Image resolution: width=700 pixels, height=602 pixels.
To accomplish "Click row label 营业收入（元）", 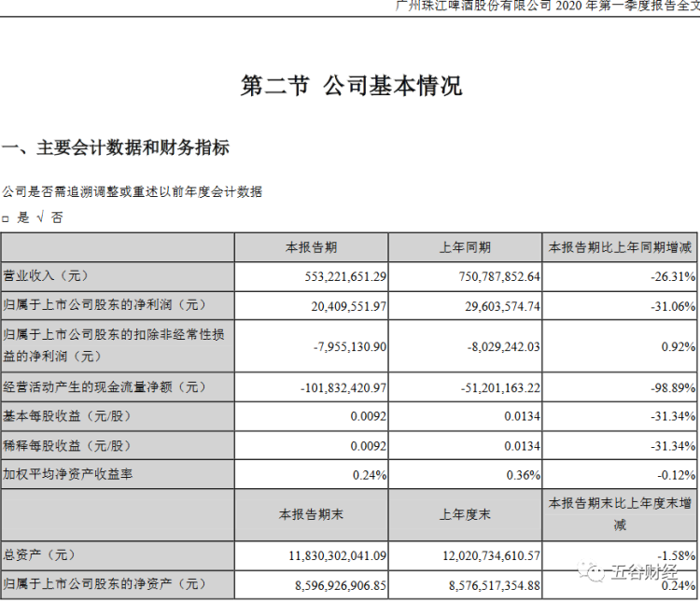I will point(46,276).
